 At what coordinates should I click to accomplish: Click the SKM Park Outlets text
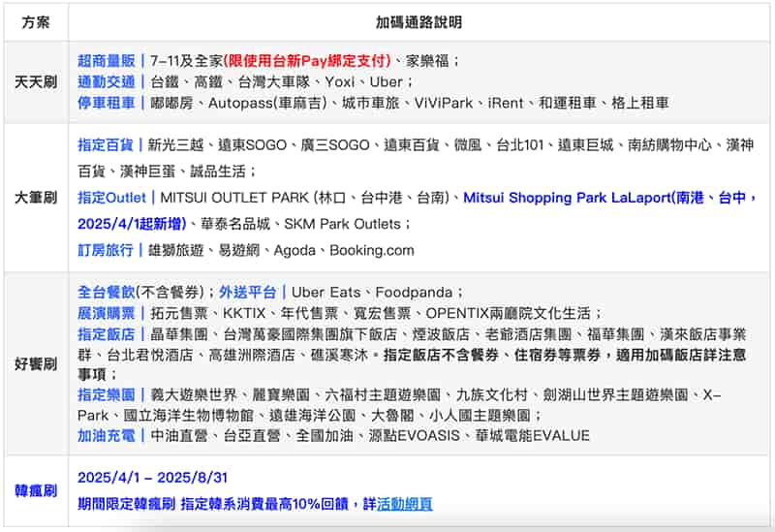pyautogui.click(x=343, y=224)
